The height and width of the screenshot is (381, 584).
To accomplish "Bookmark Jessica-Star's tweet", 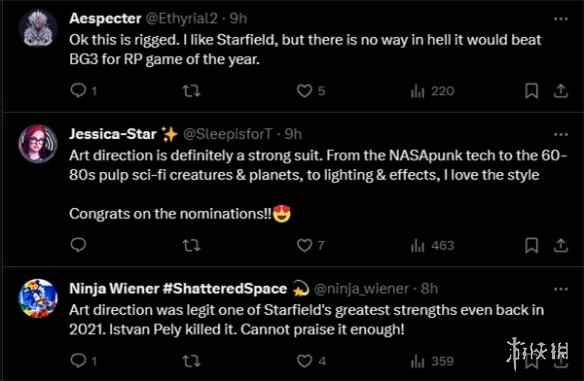I will (531, 245).
